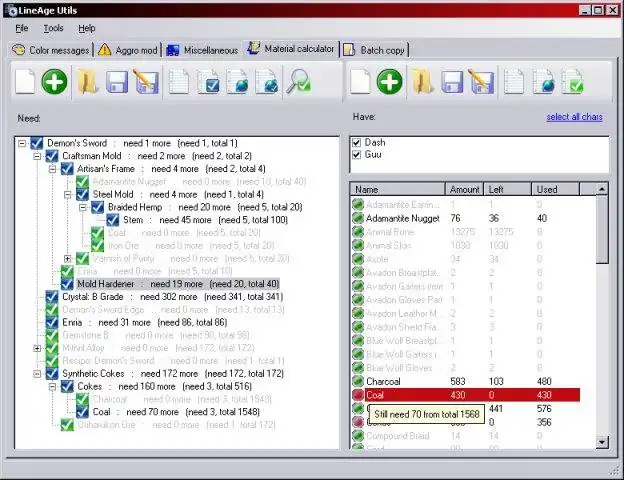Click the green status icon beside Charcoal
The width and height of the screenshot is (624, 480).
[x=358, y=381]
